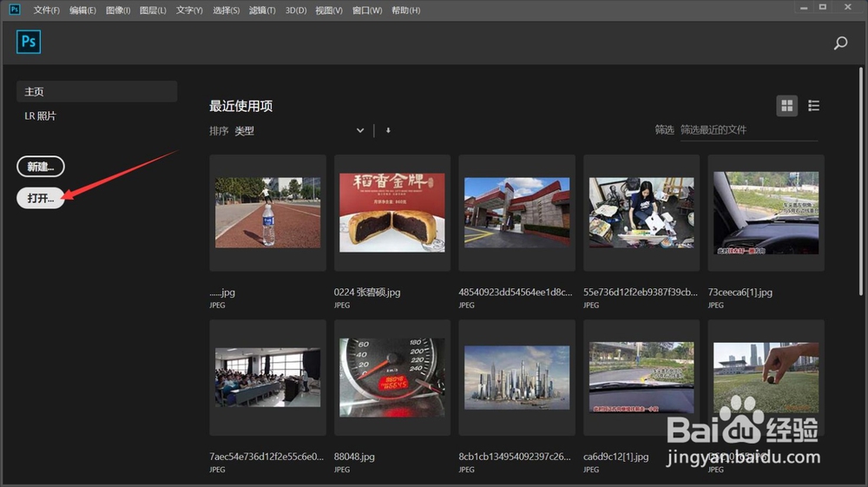Open the 图像(I) menu
Screen dimensions: 868x487
[x=118, y=10]
